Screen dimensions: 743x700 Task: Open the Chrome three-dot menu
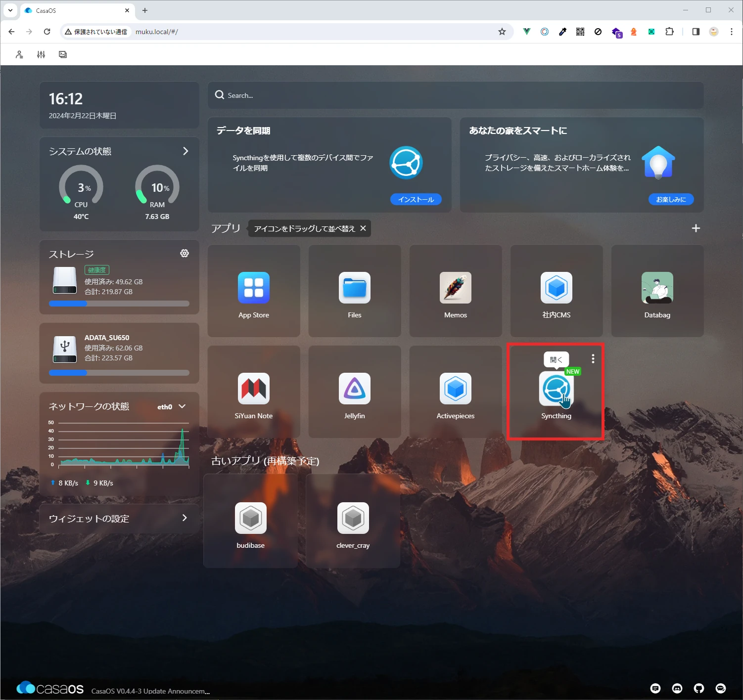[x=731, y=32]
